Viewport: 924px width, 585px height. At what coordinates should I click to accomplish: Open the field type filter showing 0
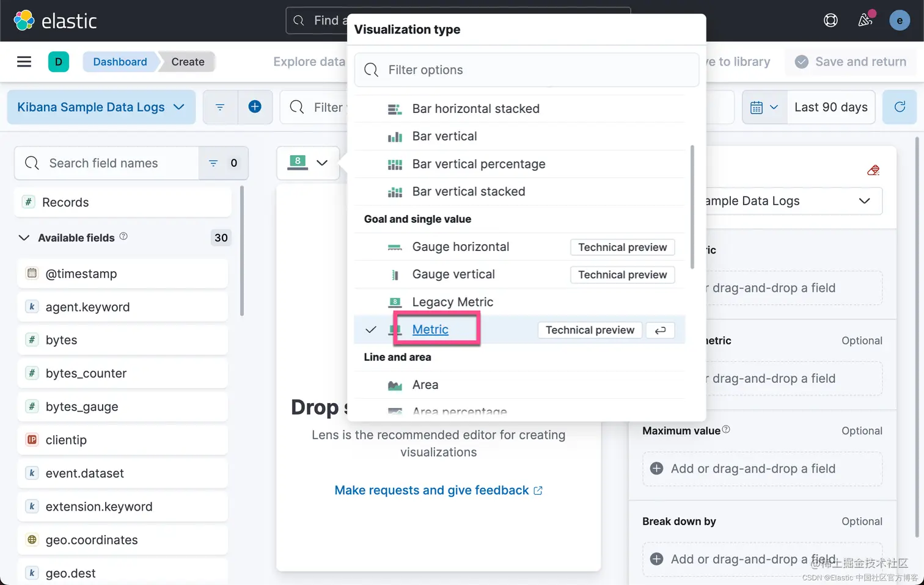[x=223, y=163]
